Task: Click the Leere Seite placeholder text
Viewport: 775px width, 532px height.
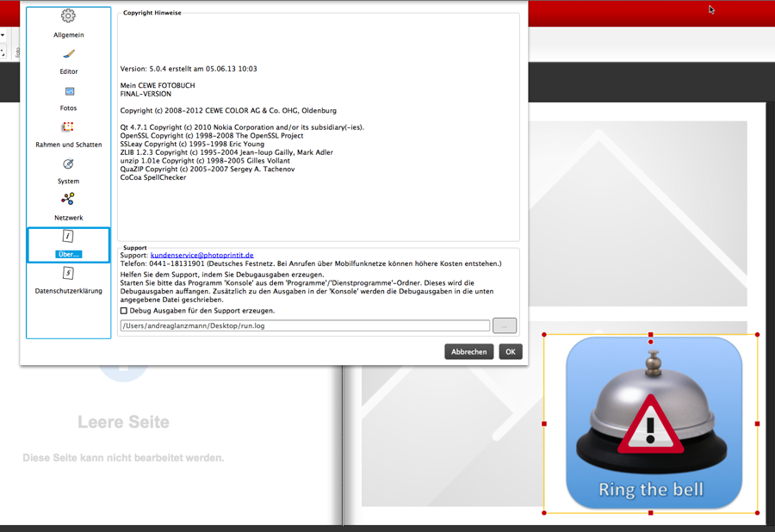Action: coord(123,422)
